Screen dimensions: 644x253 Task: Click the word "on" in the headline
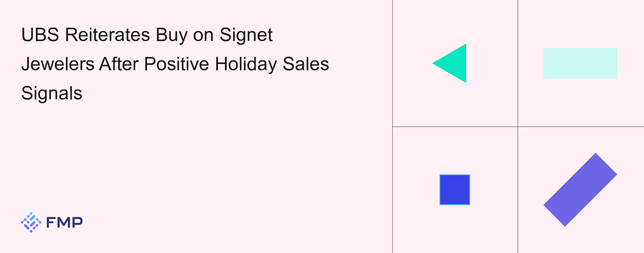point(203,35)
